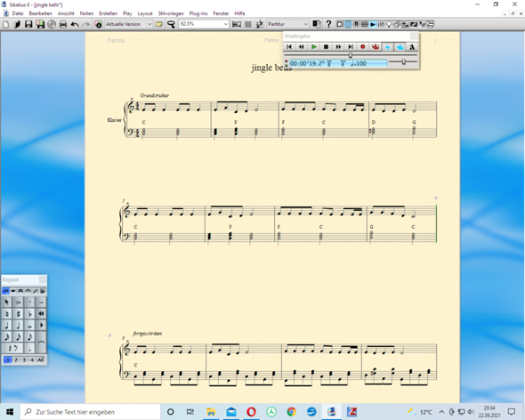Toggle the metronome click icon in Wiedergabe

(x=412, y=47)
